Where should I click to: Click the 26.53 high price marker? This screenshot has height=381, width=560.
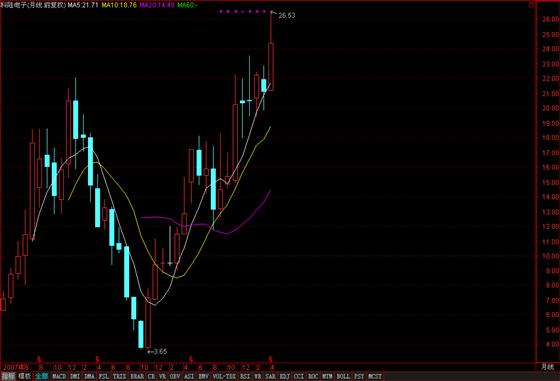286,15
